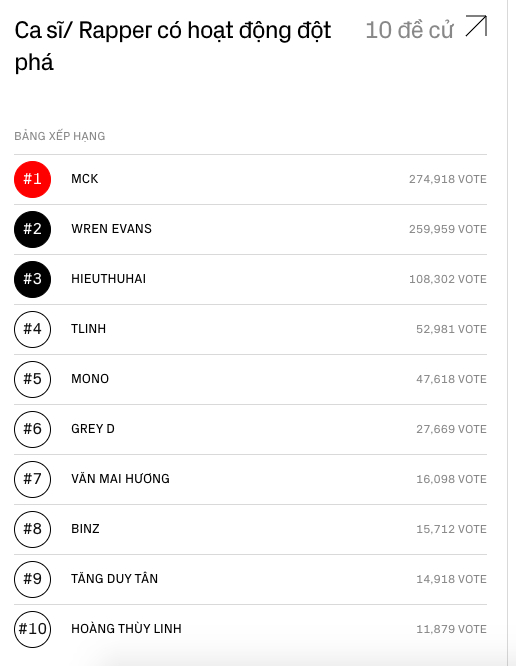Click the #5 rank circle
This screenshot has height=666, width=516.
tap(32, 379)
